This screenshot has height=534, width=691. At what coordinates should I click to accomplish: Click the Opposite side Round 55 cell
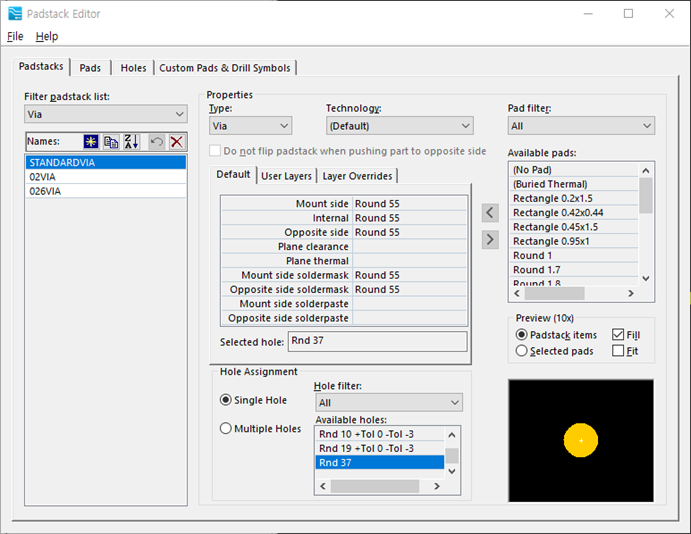pyautogui.click(x=409, y=232)
